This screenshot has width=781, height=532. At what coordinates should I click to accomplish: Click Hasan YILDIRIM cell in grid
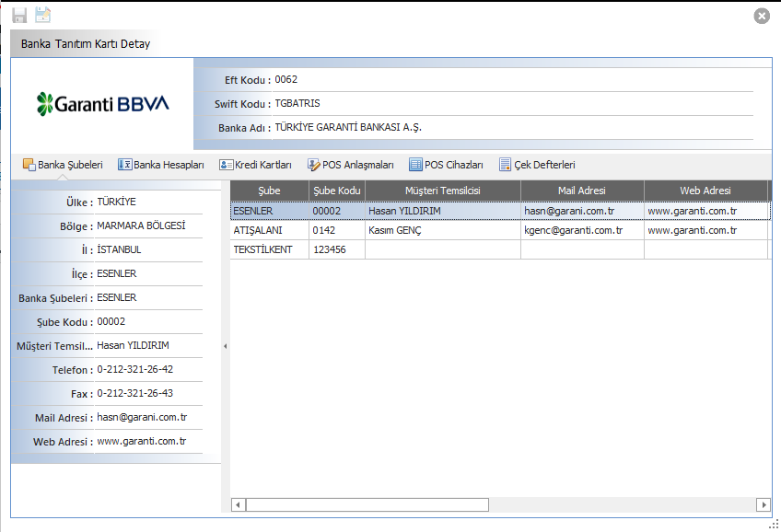coord(443,211)
